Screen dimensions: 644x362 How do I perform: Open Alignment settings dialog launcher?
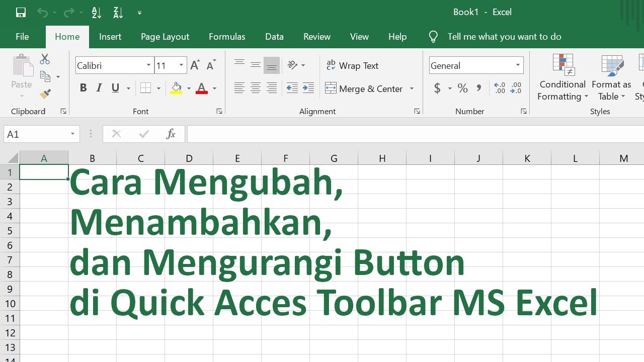pos(417,111)
